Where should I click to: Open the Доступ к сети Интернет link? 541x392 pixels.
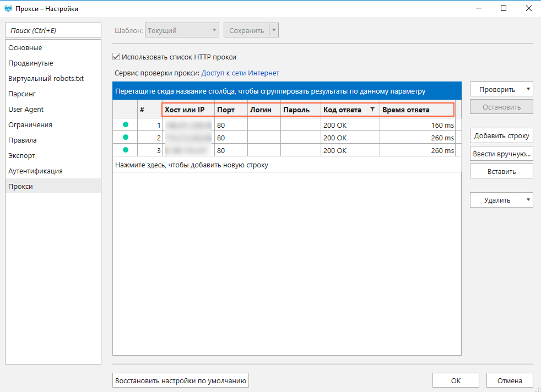point(240,73)
